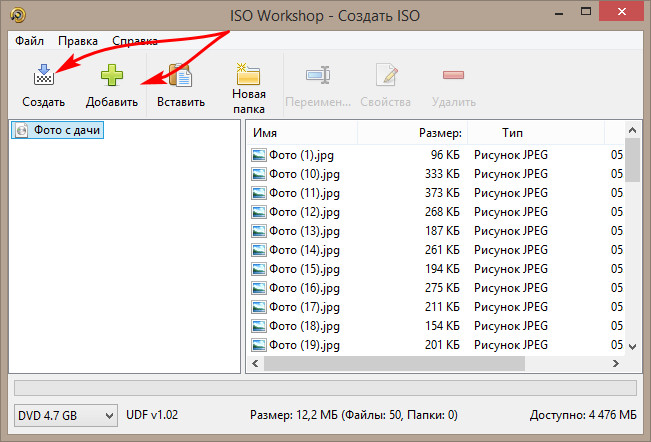651x442 pixels.
Task: Select the file name Фото (17).jpg
Action: [x=304, y=308]
